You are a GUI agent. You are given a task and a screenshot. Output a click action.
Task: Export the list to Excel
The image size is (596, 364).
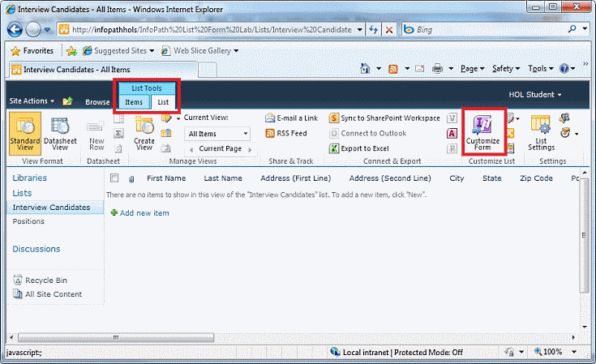click(359, 148)
